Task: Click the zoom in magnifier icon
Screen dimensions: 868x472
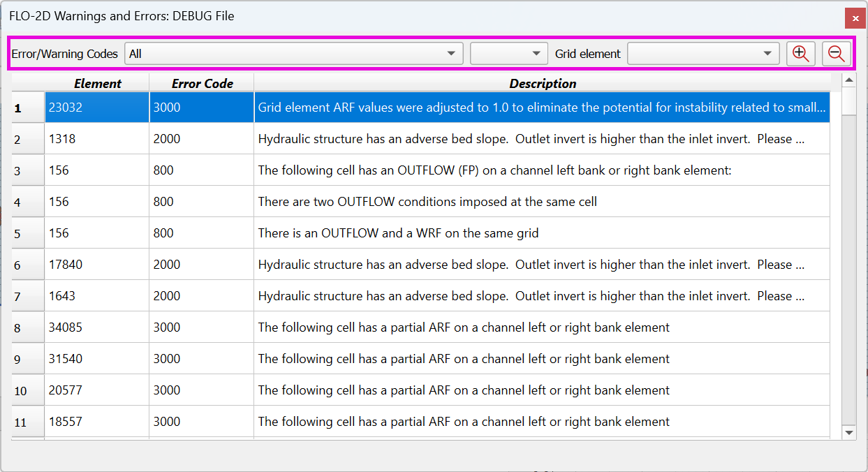Action: click(x=801, y=54)
